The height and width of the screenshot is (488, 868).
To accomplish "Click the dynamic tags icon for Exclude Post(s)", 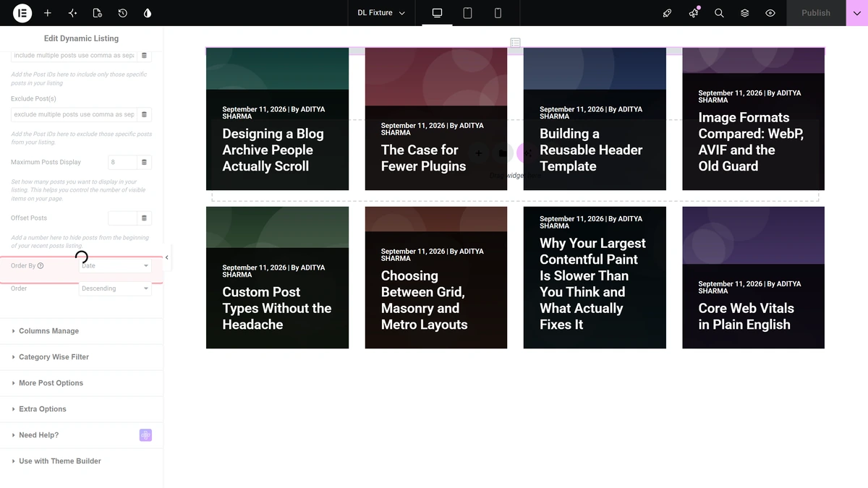I will [x=144, y=114].
